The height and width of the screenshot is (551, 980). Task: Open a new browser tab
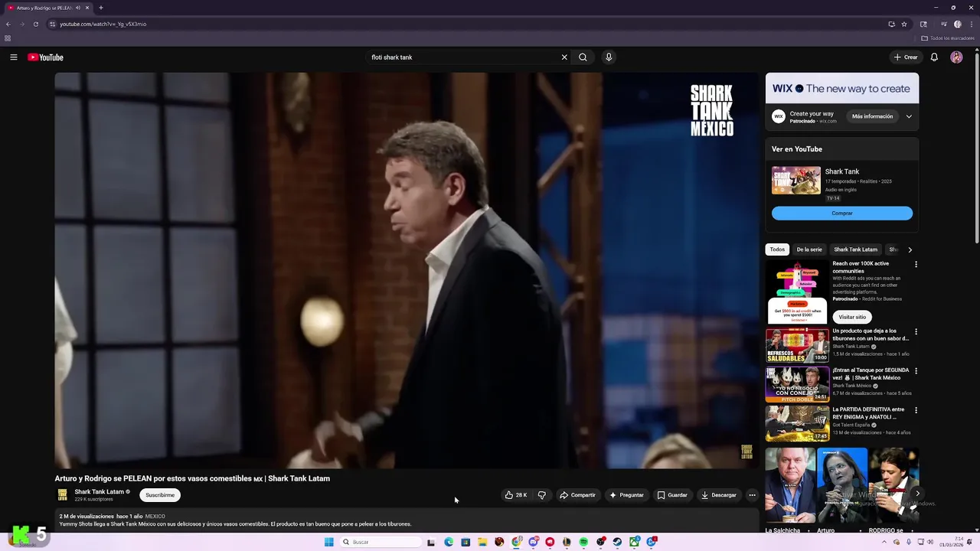click(100, 8)
